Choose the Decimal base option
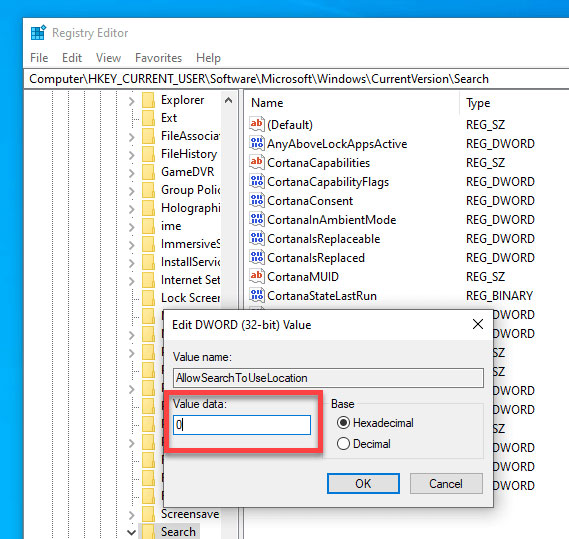569x539 pixels. [343, 444]
